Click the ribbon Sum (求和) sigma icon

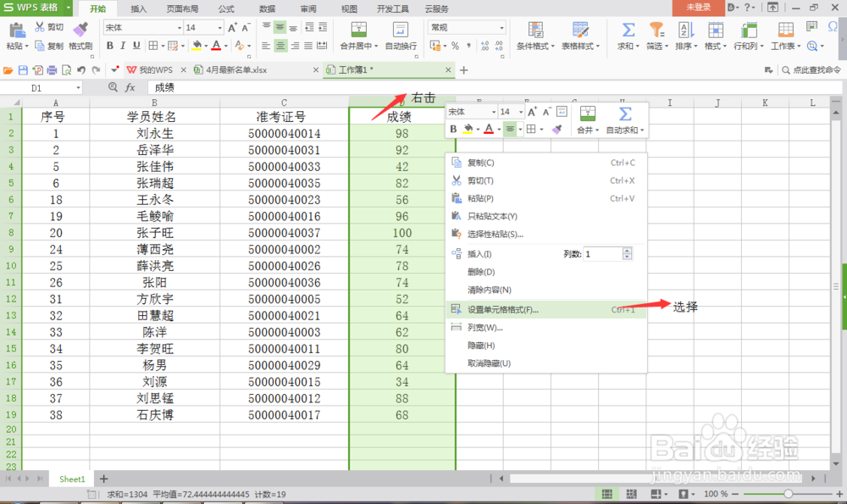click(x=628, y=30)
